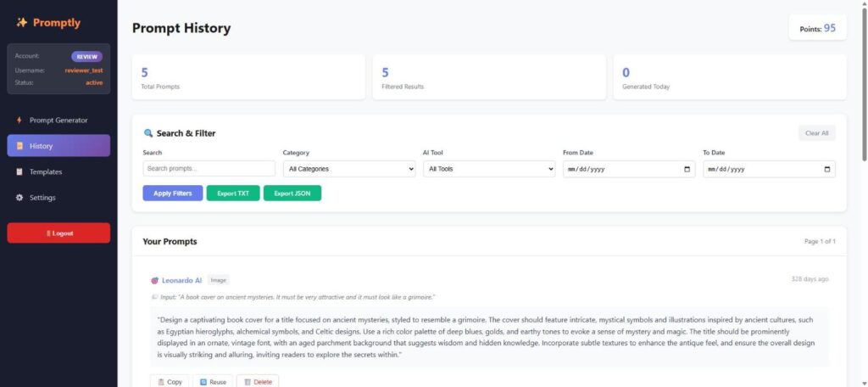Click the To Date field
This screenshot has width=868, height=387.
(769, 169)
